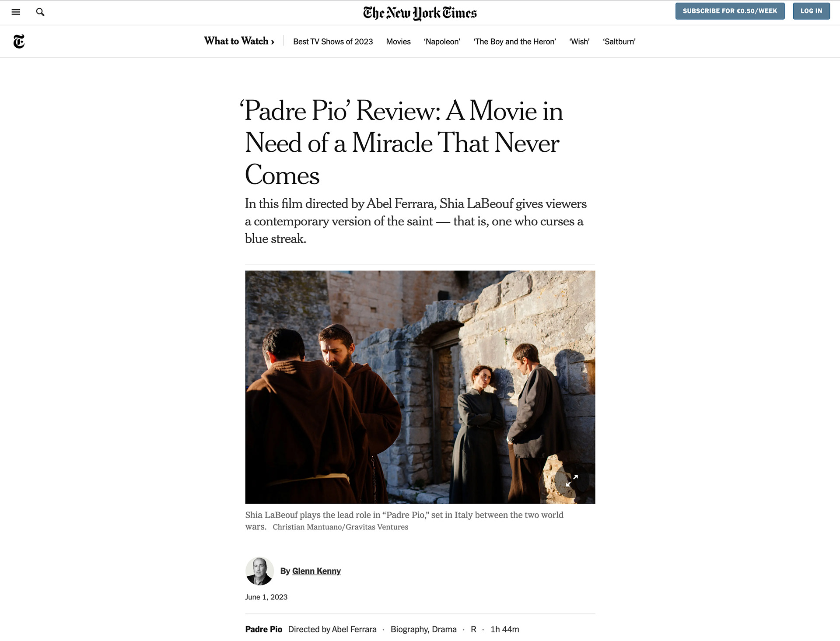Screen dimensions: 840x641
Task: Open the What to Watch section
Action: [239, 41]
